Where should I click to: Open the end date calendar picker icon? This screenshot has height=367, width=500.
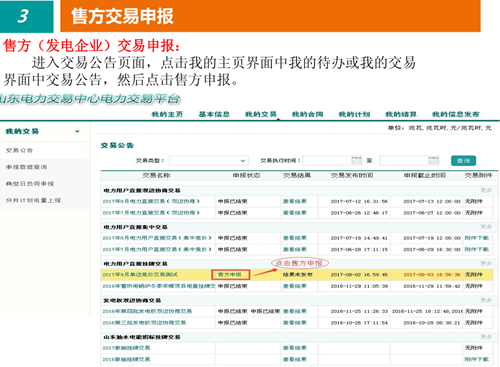pos(433,160)
